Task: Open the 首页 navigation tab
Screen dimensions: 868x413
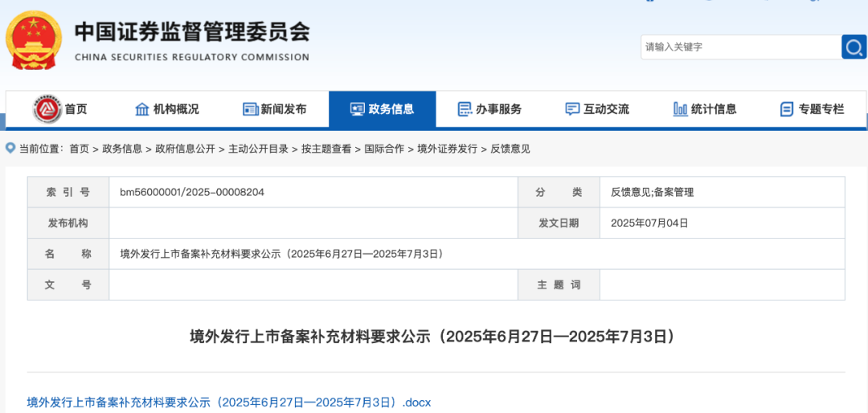Action: [x=59, y=109]
